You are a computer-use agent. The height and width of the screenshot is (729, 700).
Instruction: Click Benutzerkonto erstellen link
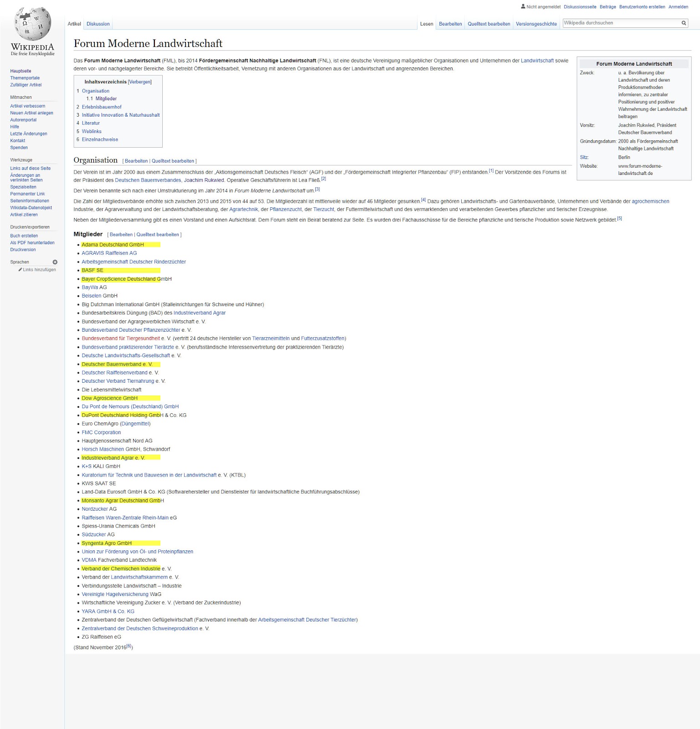tap(642, 7)
